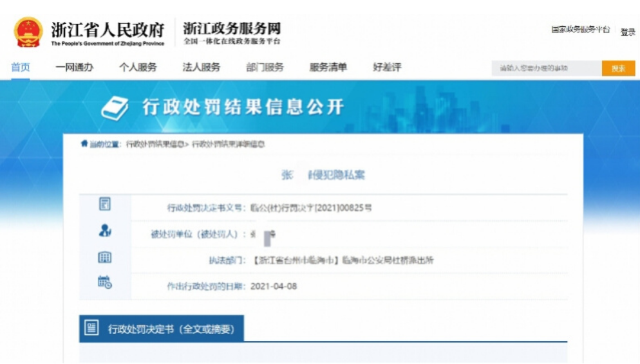Screen dimensions: 640x364
Task: Select 个人服务 in the navigation bar
Action: click(138, 68)
